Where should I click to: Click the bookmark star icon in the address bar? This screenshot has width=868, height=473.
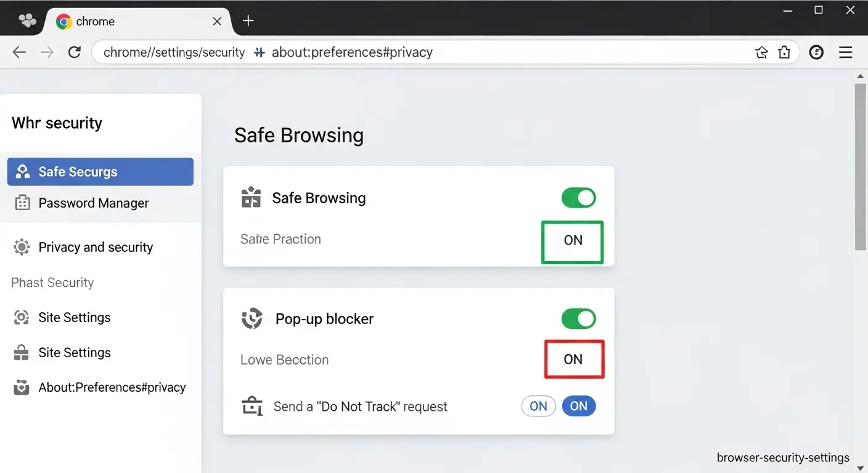click(x=761, y=52)
